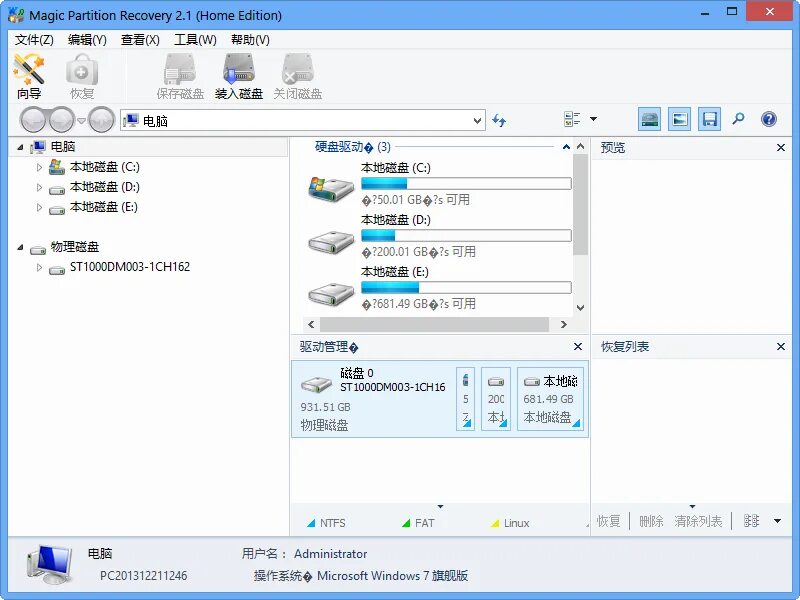Screen dimensions: 800x600
Task: Collapse the 硬盘驱动 group header
Action: (x=566, y=147)
